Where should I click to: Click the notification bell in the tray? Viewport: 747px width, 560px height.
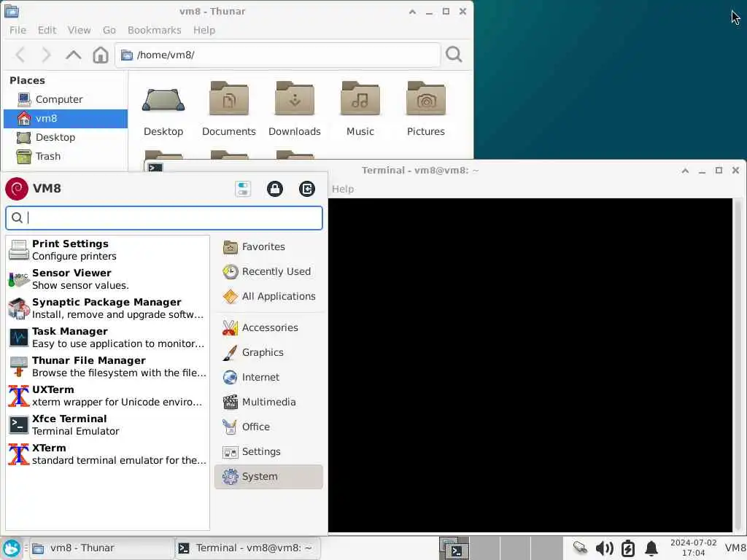(x=651, y=548)
